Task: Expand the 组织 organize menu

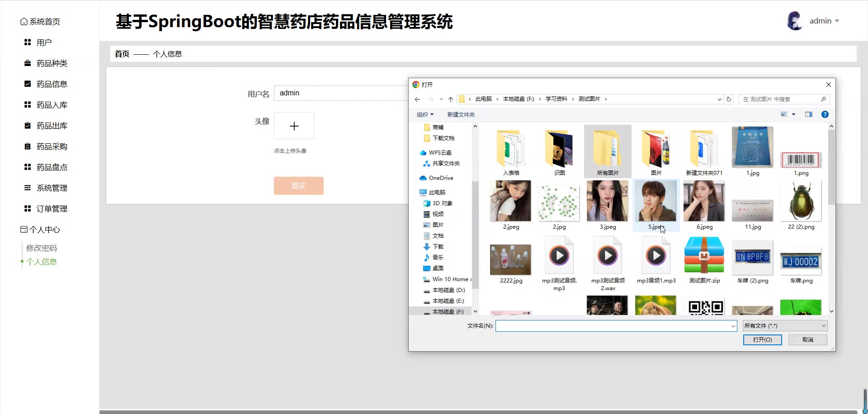Action: (x=425, y=115)
